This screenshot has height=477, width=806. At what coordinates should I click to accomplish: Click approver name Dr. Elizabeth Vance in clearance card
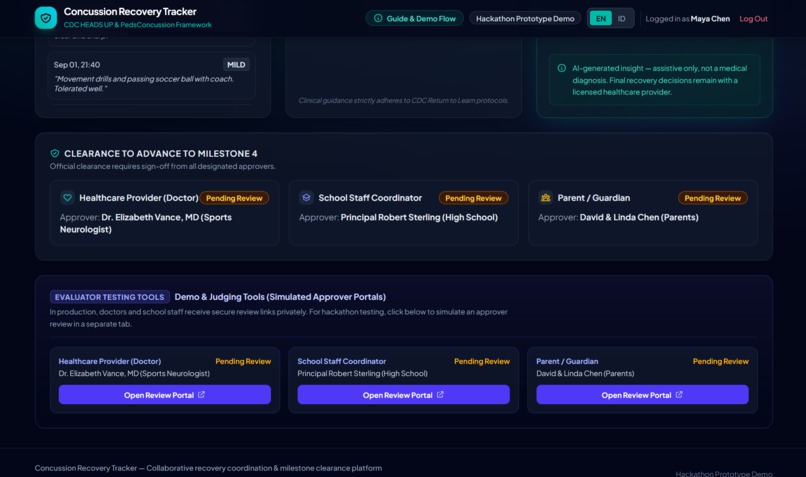[145, 223]
